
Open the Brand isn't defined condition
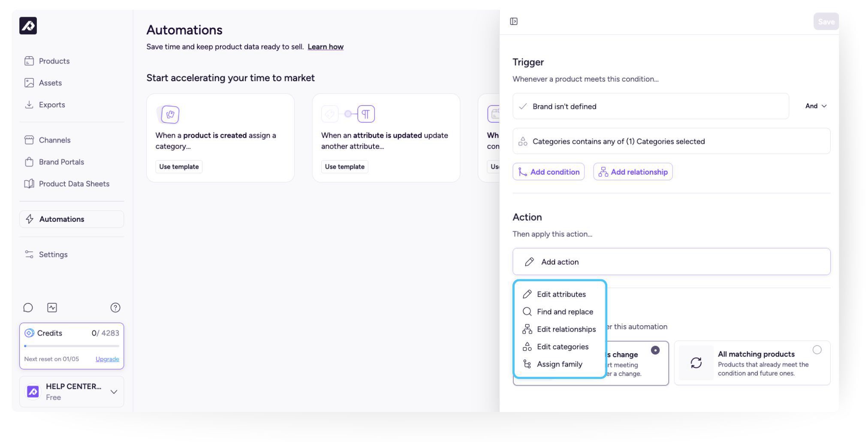tap(651, 106)
